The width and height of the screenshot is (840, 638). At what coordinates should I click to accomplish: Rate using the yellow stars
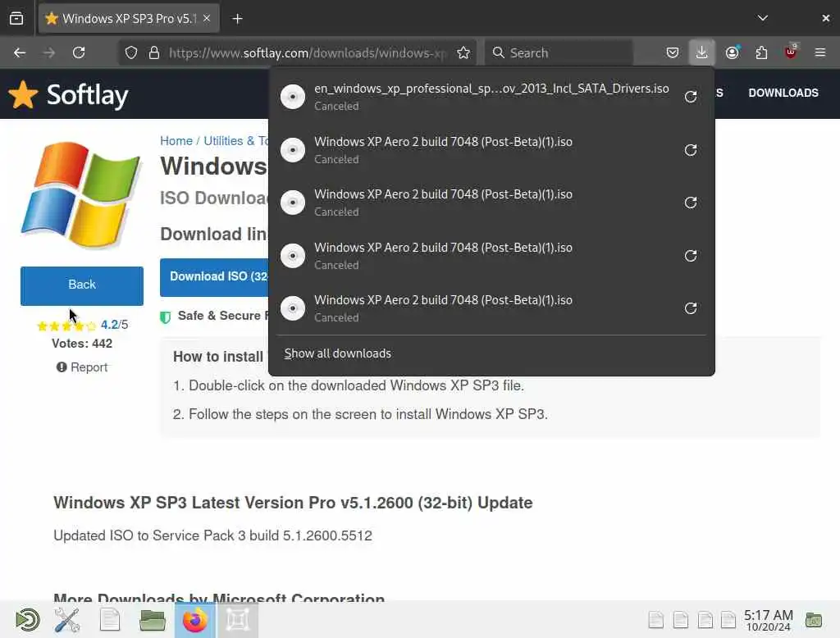tap(66, 326)
